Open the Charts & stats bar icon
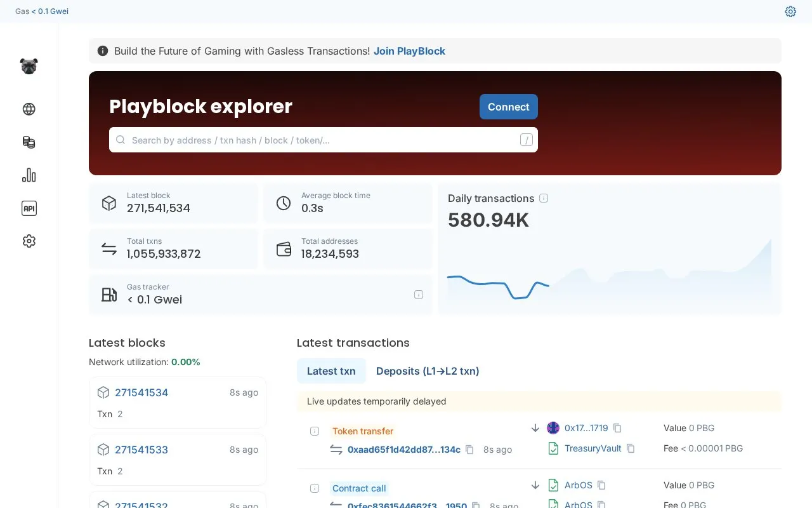 pyautogui.click(x=29, y=175)
